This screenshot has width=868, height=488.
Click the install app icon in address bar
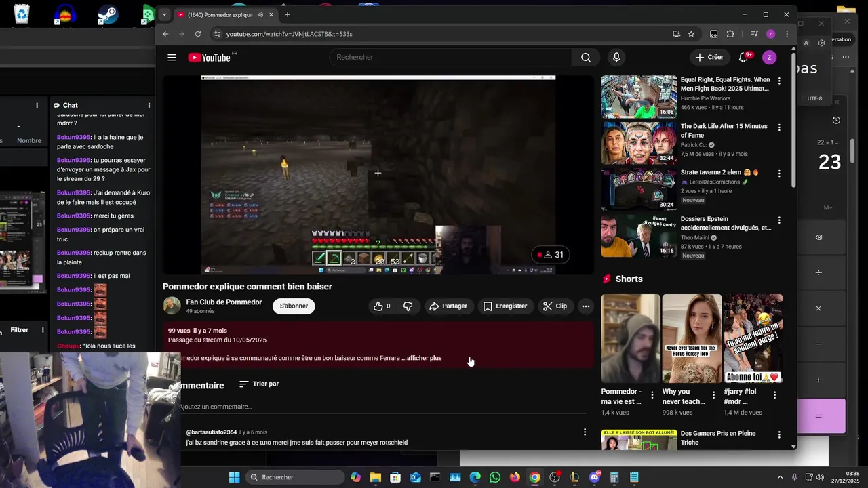pos(676,34)
